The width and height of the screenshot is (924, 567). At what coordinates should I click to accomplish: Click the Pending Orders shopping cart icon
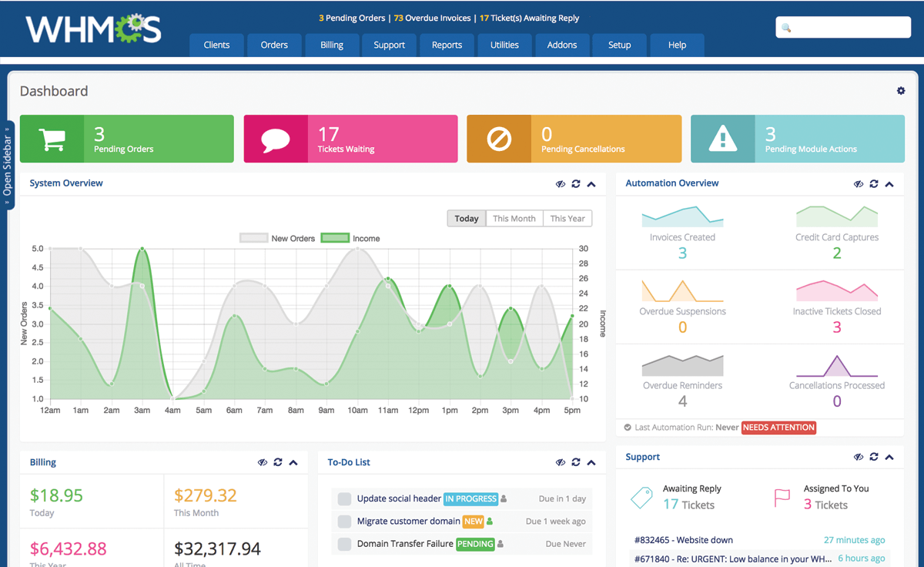click(52, 139)
